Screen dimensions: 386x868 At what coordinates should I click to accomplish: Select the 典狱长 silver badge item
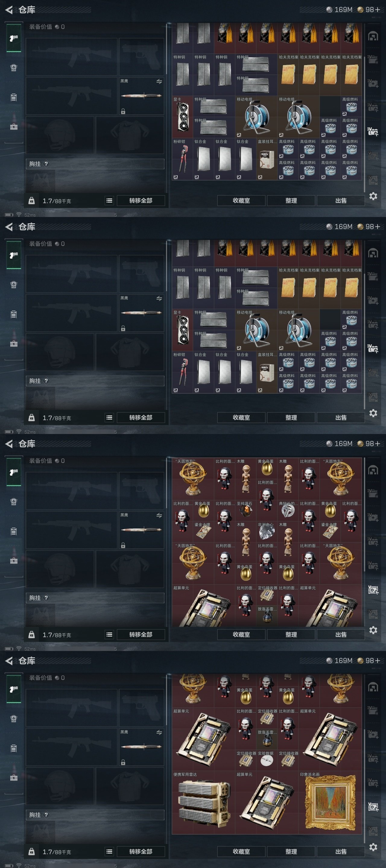coord(288,511)
